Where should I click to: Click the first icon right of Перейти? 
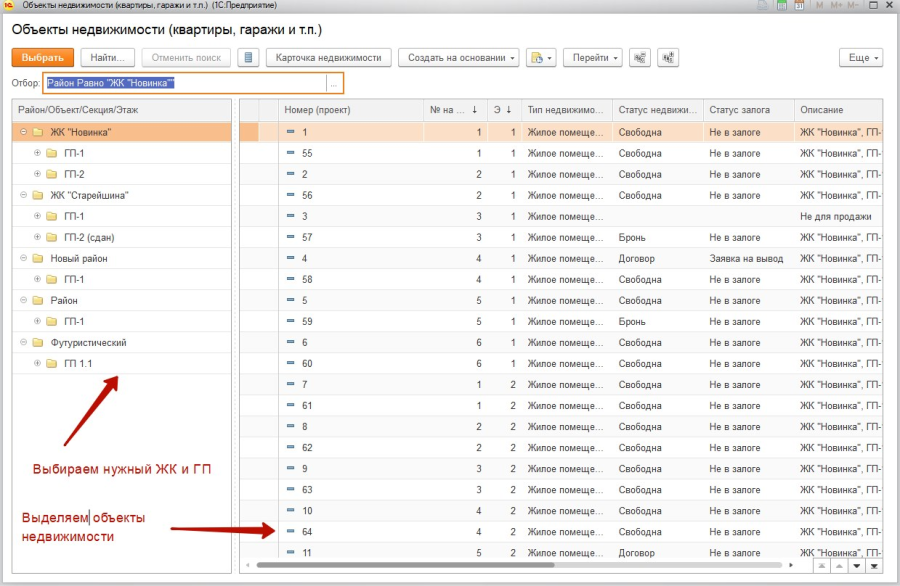point(640,58)
